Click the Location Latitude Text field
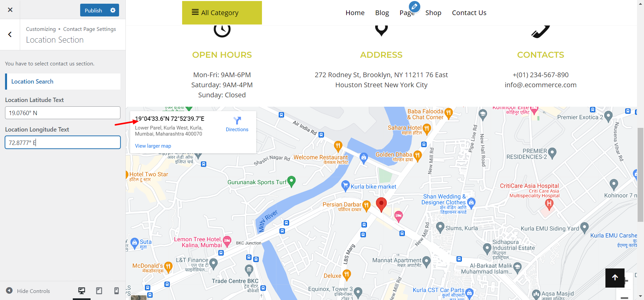The width and height of the screenshot is (644, 300). tap(63, 113)
